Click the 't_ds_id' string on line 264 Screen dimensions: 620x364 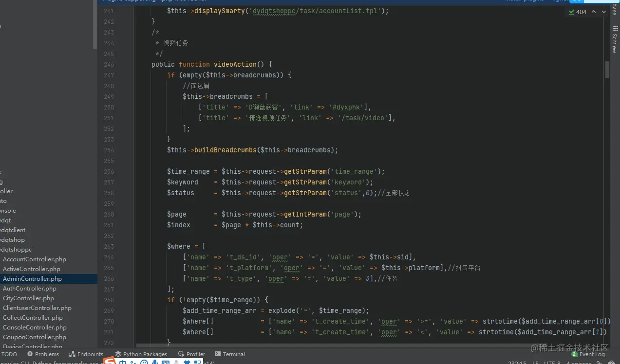(243, 257)
